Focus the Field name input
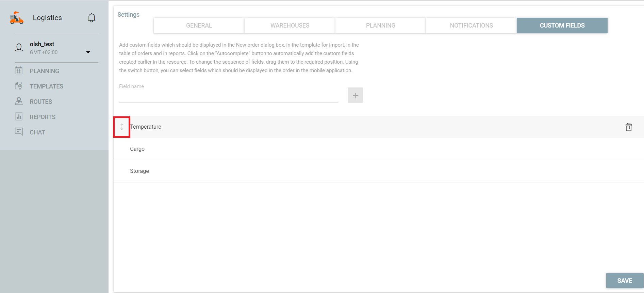 [x=228, y=96]
